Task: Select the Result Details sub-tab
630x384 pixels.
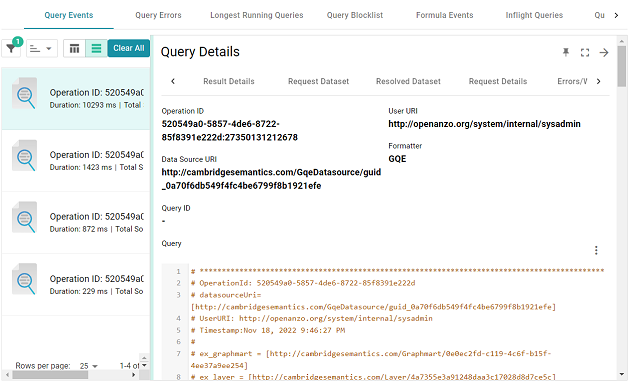Action: click(229, 82)
